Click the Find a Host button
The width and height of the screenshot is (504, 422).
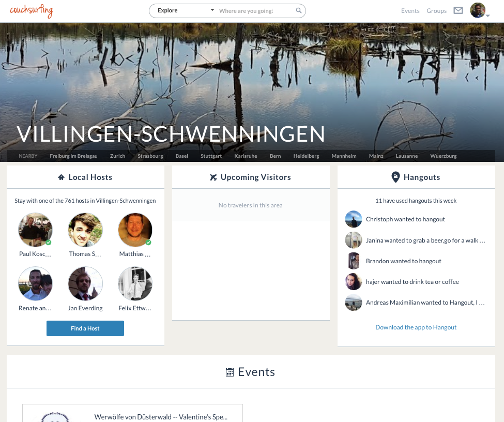pos(85,328)
